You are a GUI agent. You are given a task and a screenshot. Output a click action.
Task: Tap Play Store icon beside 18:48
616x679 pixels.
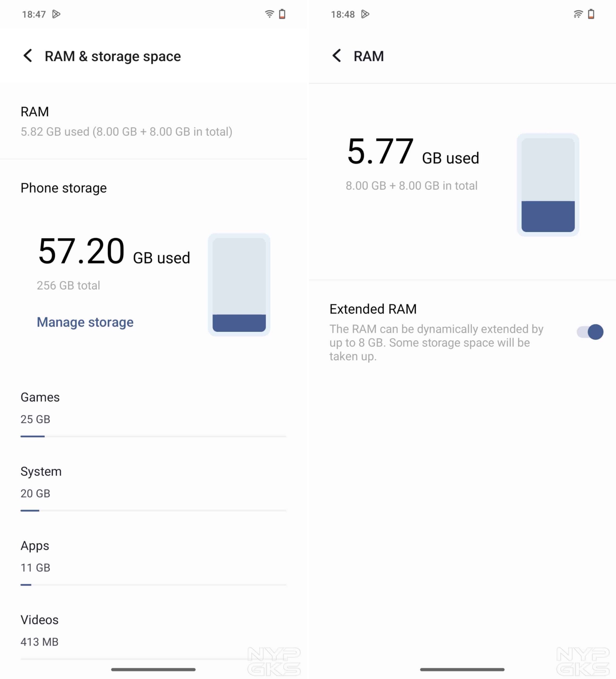pos(365,14)
